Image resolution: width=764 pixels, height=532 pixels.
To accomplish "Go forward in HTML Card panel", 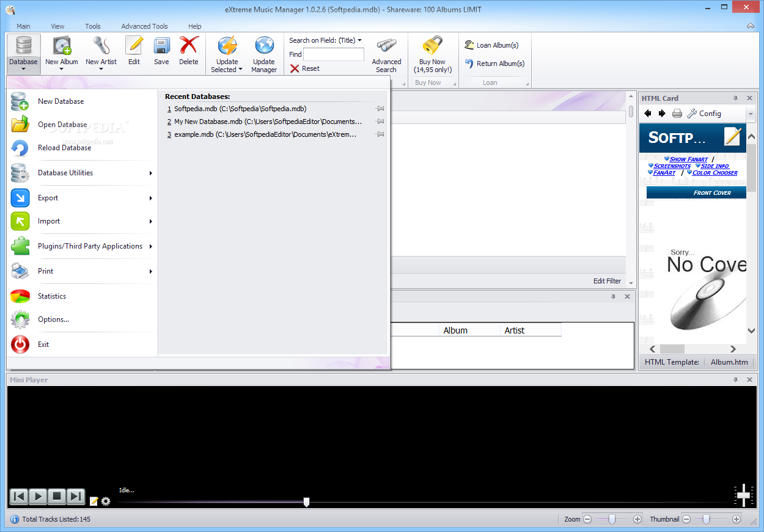I will coord(662,114).
